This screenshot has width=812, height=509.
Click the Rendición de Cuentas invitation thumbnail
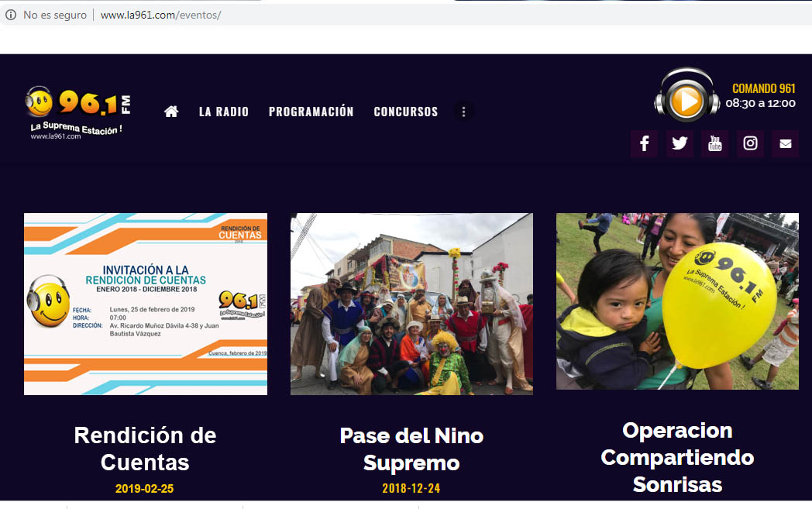point(146,304)
